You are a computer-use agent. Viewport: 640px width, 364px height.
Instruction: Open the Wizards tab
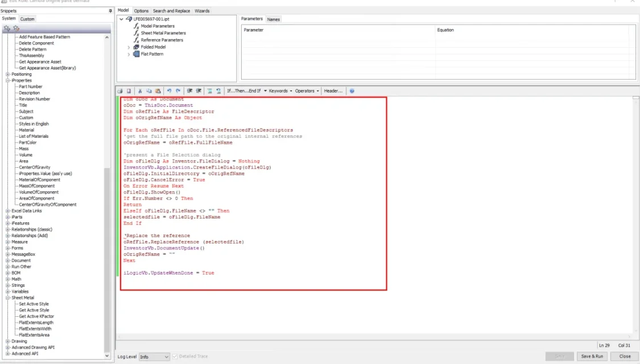[x=202, y=11]
